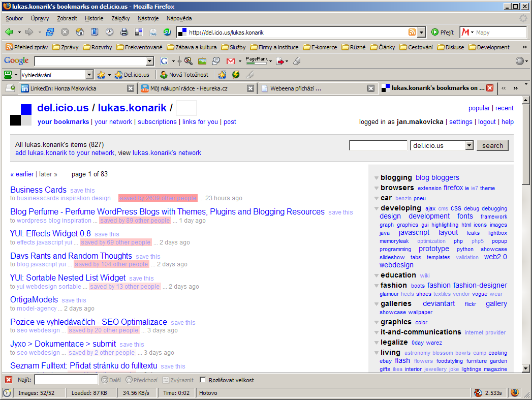The height and width of the screenshot is (400, 532).
Task: Open the Back button history dropdown arrow
Action: coord(19,32)
